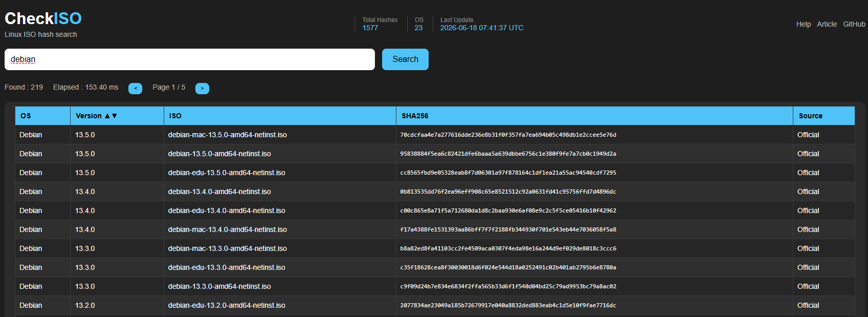Click hash starting with 2077834ae230
Image resolution: width=868 pixels, height=317 pixels.
(x=508, y=306)
